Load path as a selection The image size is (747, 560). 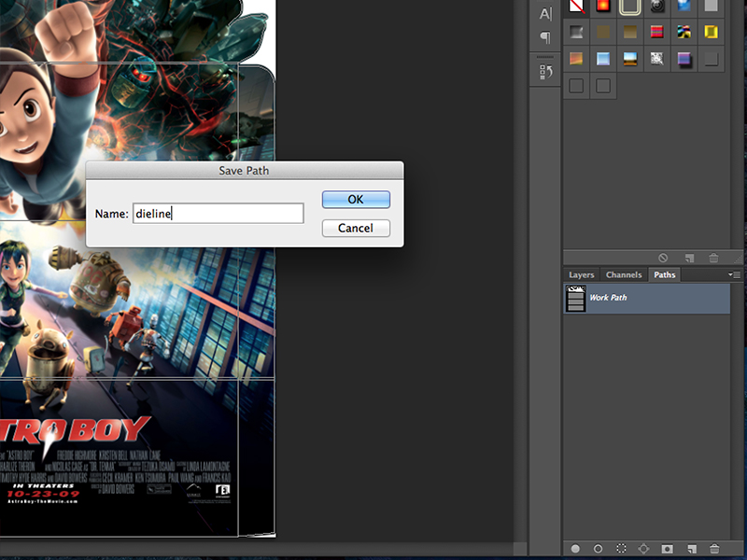(x=621, y=549)
